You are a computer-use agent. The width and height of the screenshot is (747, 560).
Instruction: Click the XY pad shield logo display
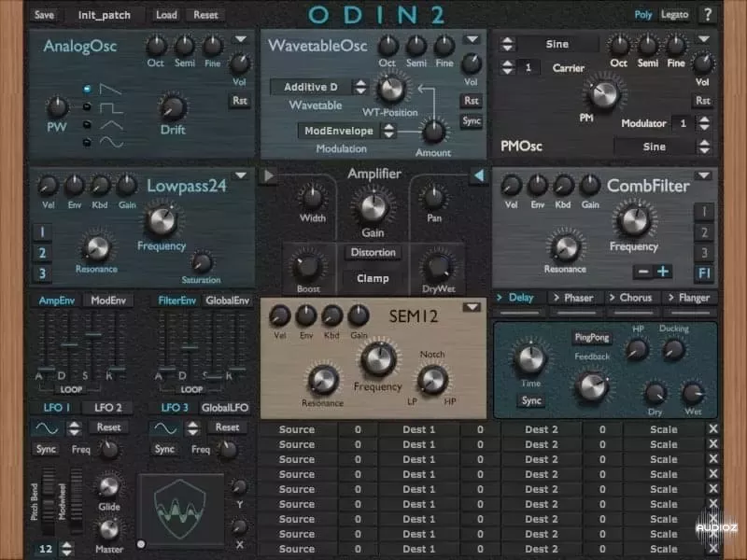[x=180, y=510]
